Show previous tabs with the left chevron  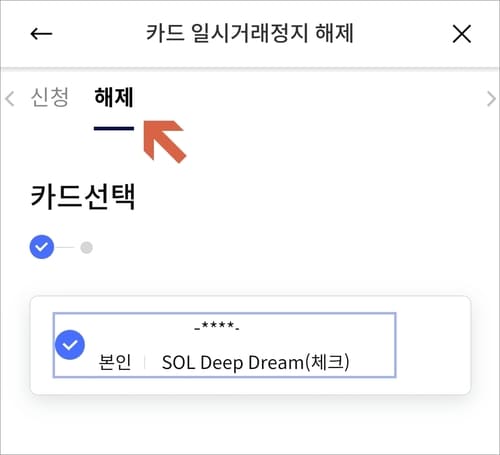[x=10, y=99]
